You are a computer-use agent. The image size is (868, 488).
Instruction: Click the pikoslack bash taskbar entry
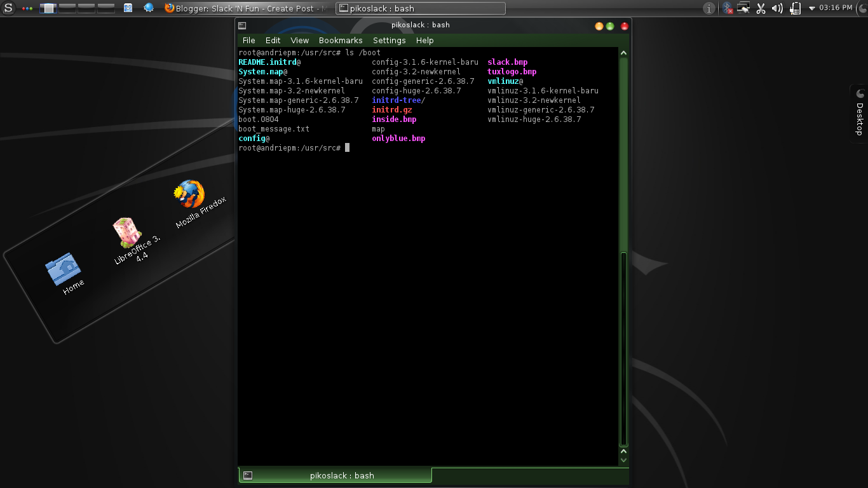(421, 8)
